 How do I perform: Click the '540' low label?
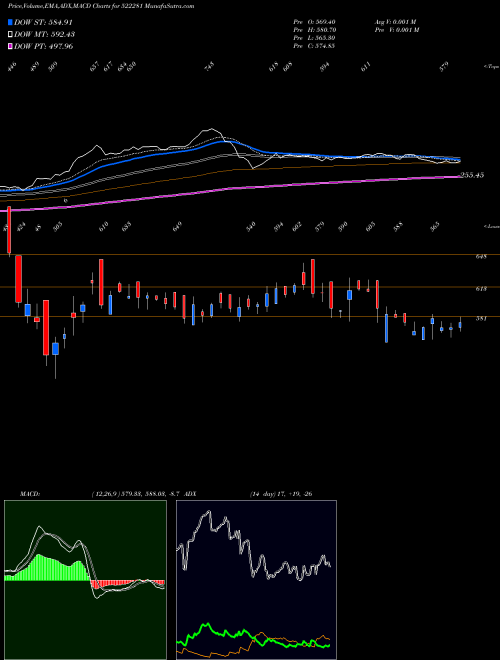251,226
